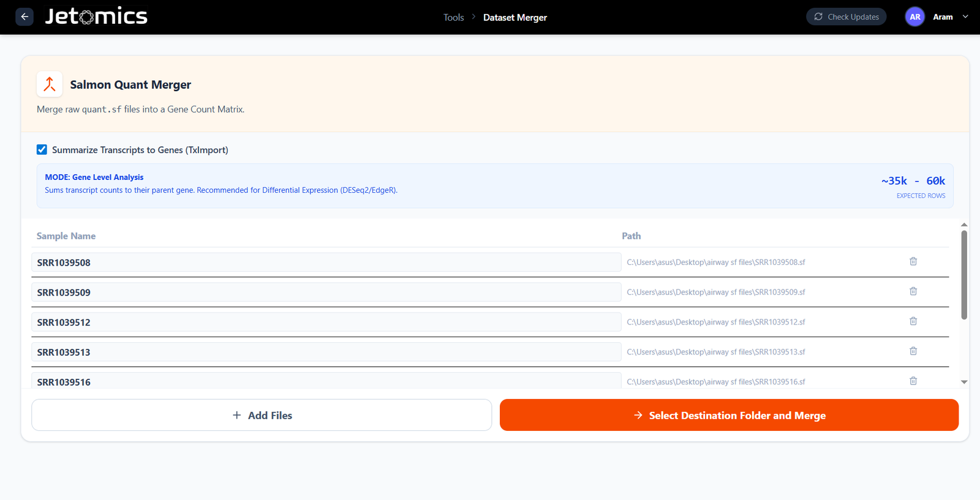
Task: Go to Tools in the breadcrumb
Action: click(x=453, y=18)
